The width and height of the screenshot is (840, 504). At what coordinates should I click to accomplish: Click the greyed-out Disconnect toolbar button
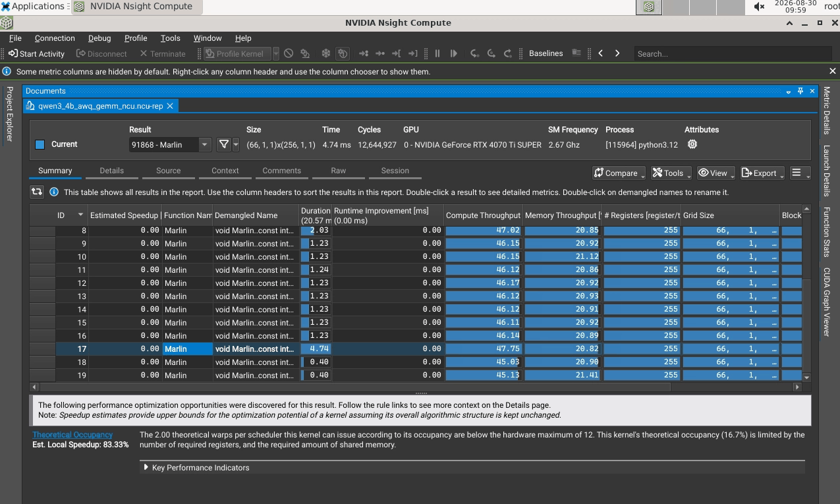point(101,53)
